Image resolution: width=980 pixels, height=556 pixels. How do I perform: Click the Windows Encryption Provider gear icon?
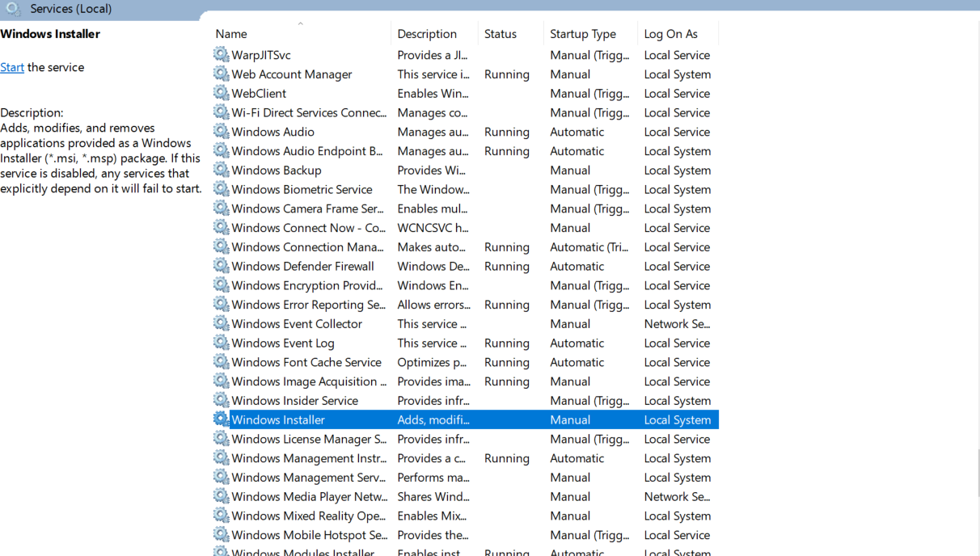(x=221, y=285)
